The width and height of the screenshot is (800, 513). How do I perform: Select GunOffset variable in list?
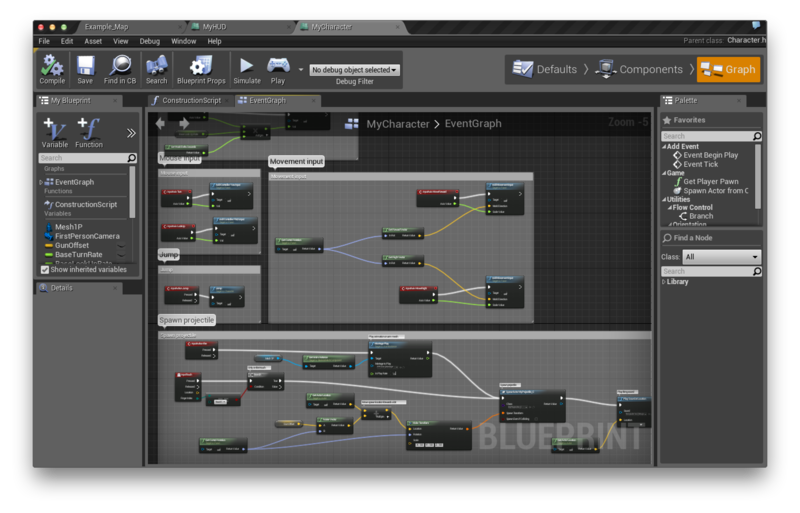pyautogui.click(x=71, y=246)
